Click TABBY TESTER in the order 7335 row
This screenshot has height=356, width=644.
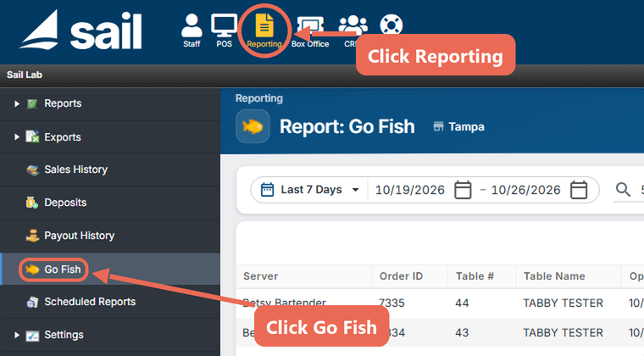point(563,303)
